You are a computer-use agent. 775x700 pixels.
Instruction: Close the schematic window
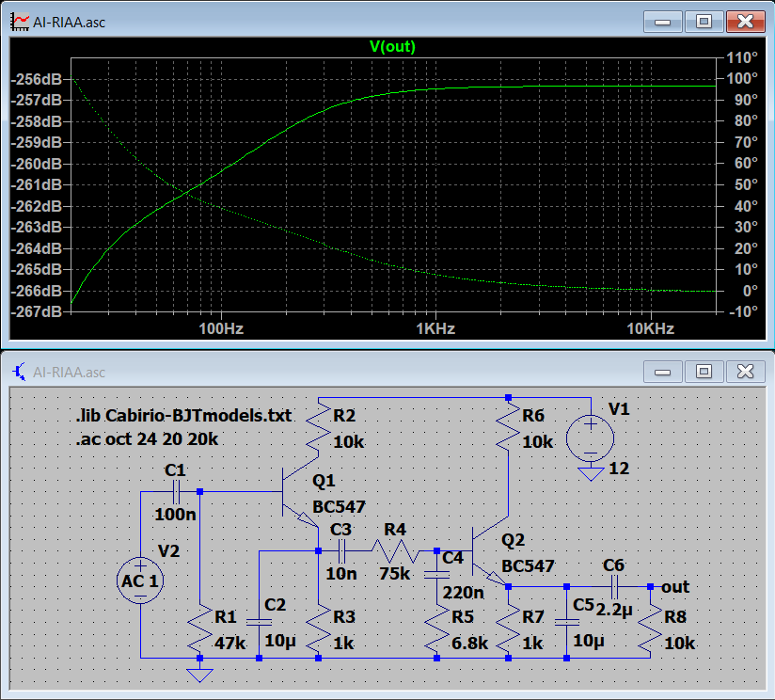[745, 372]
